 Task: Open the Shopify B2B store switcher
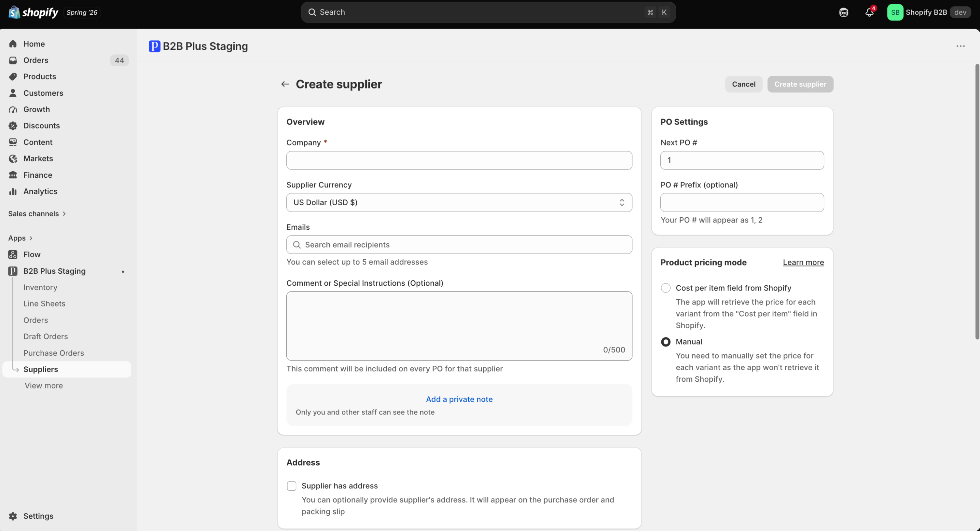point(929,12)
